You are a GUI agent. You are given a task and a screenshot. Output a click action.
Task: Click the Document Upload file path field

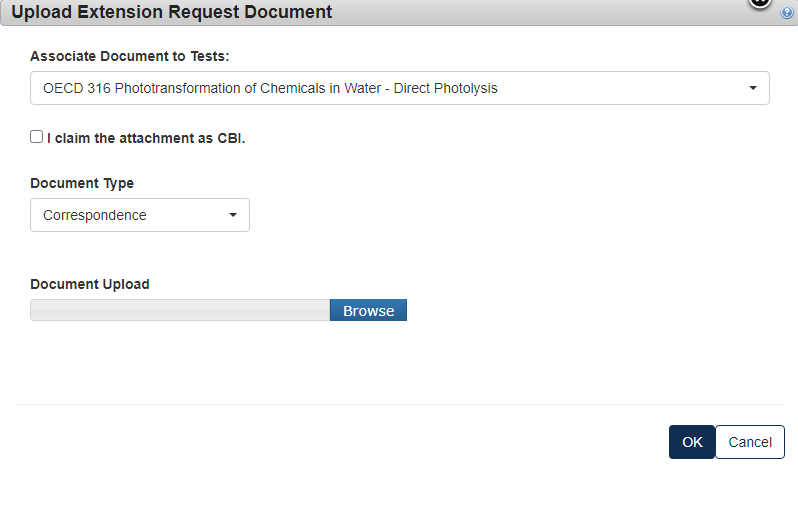(180, 311)
